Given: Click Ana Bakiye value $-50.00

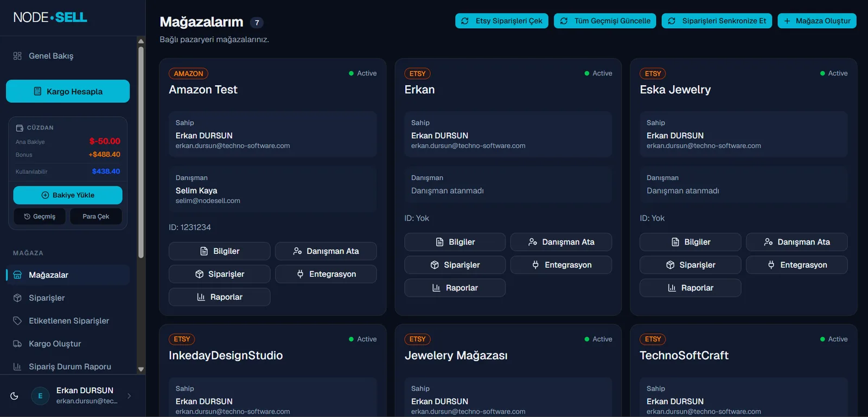Looking at the screenshot, I should (x=105, y=141).
